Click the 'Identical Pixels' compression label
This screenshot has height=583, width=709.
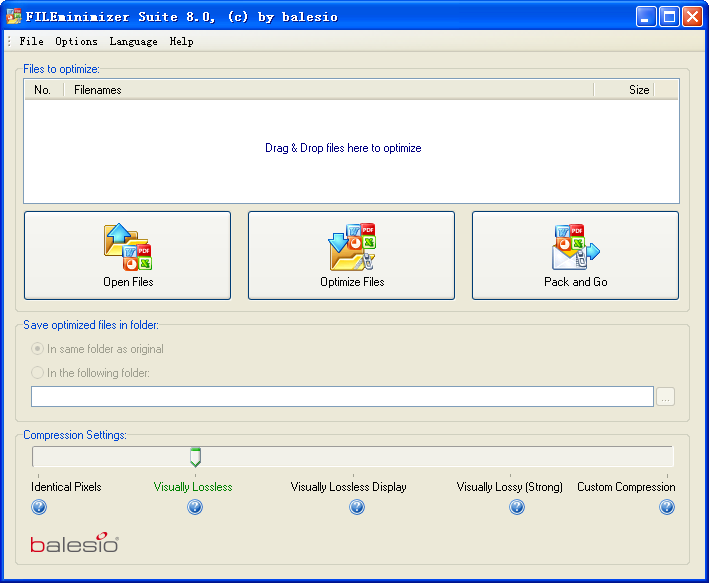point(66,487)
